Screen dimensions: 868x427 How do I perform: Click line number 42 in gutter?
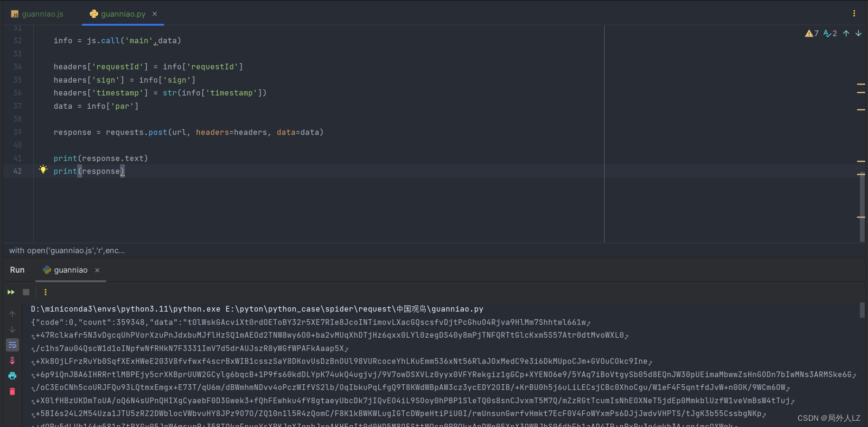(x=18, y=171)
